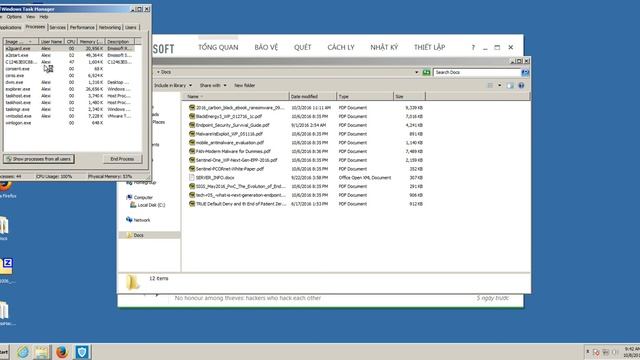Open the Internet Explorer taskbar icon
The image size is (640, 360).
[x=23, y=352]
